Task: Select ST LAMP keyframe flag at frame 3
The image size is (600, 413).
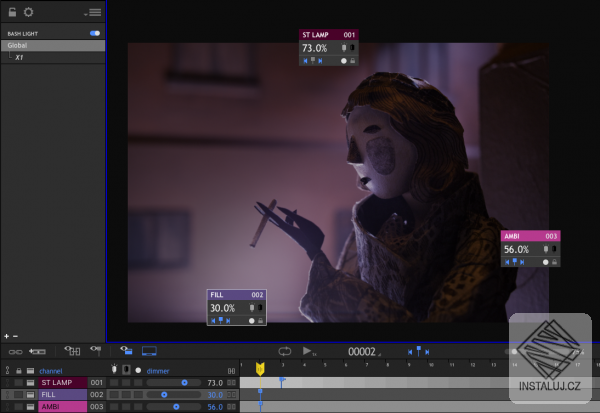Action: coord(282,381)
